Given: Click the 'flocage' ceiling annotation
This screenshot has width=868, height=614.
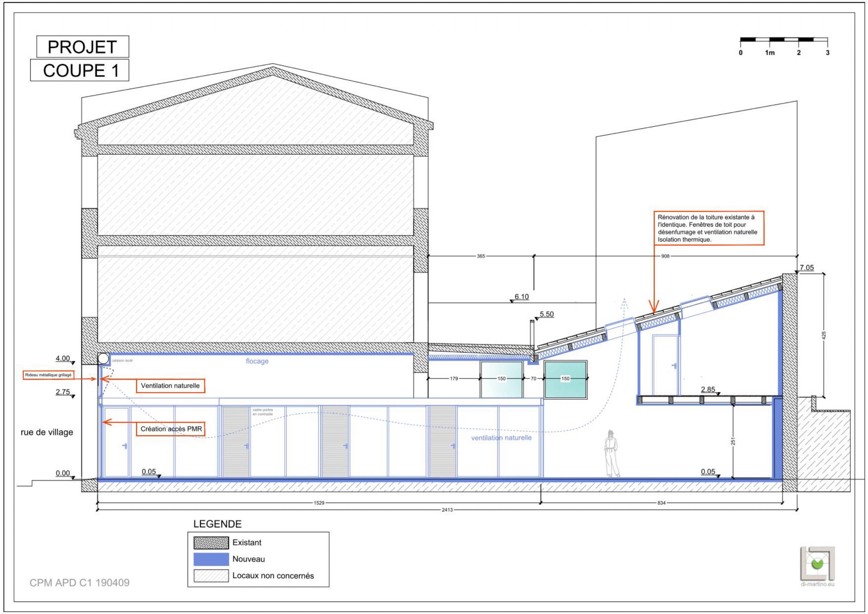Looking at the screenshot, I should click(257, 361).
